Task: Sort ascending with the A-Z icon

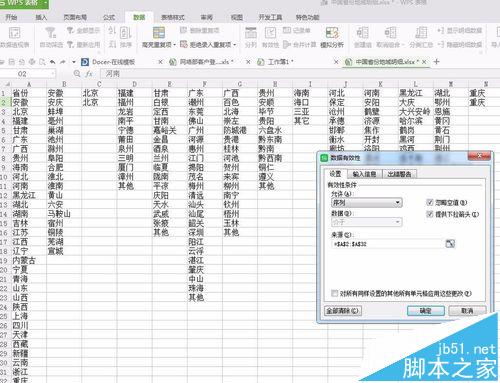Action: [112, 31]
